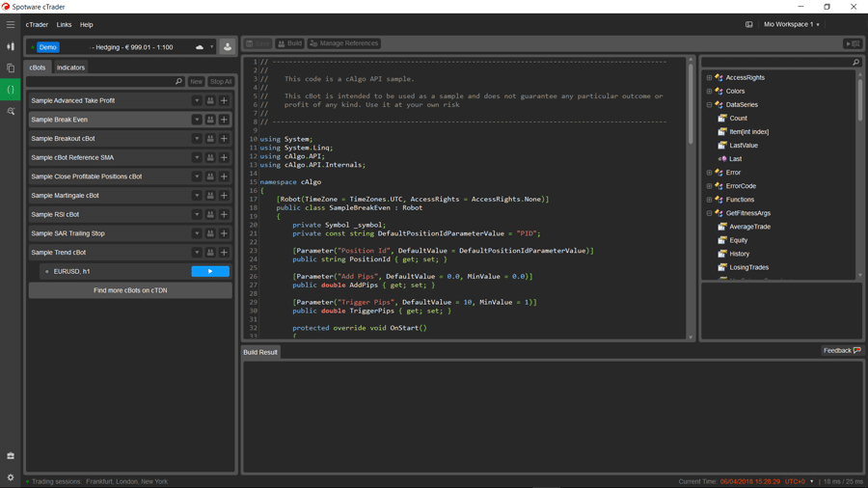Open dropdown for Sample SAR Trailing Stop
Viewport: 868px width, 488px height.
[197, 233]
